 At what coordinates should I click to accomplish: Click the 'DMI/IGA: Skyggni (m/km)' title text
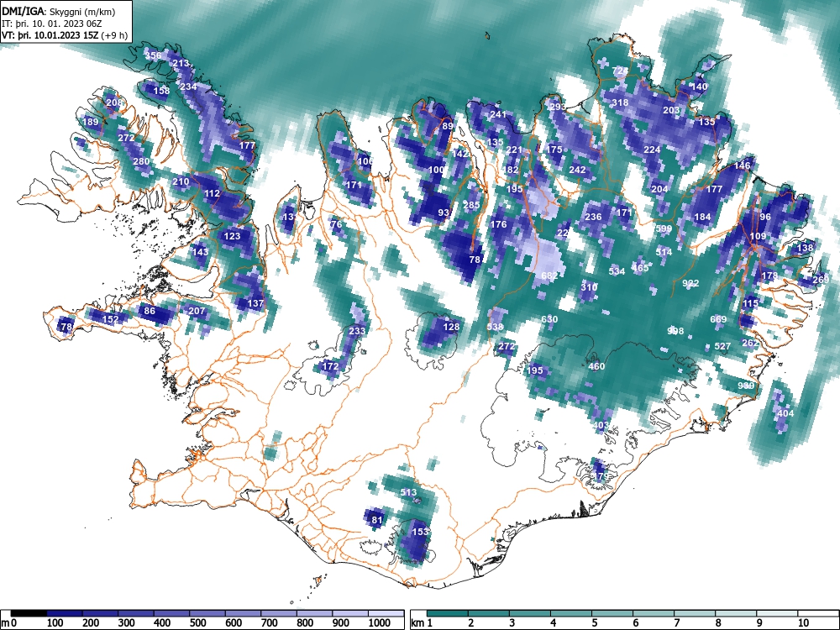click(x=59, y=11)
